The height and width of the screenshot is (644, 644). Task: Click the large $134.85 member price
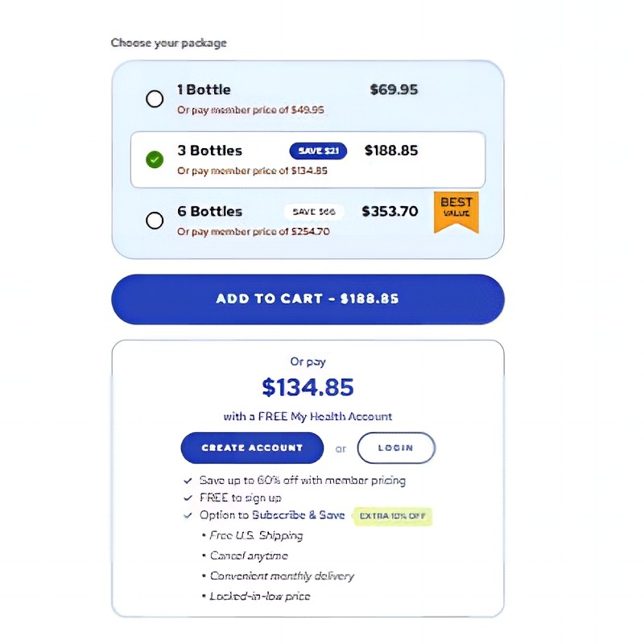(308, 387)
